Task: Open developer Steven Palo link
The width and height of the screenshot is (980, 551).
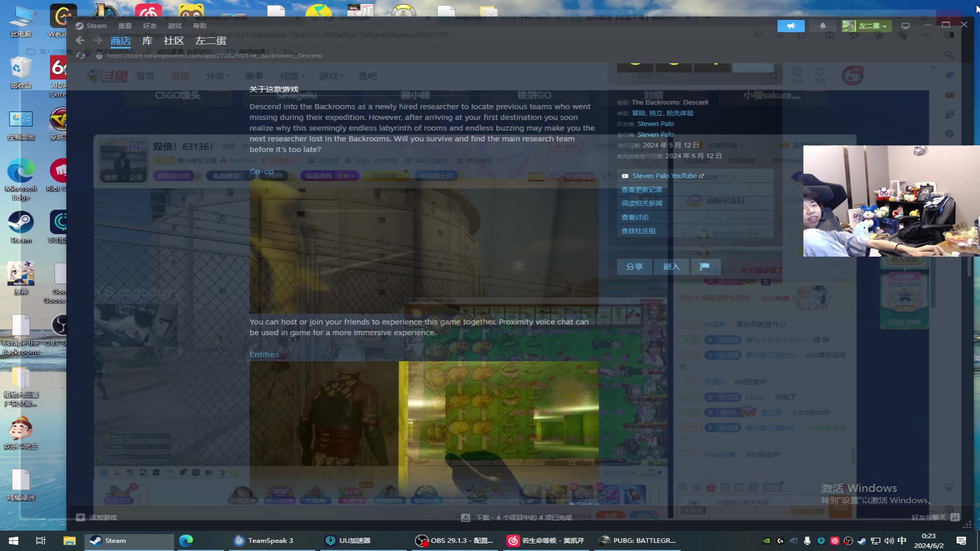Action: coord(655,124)
